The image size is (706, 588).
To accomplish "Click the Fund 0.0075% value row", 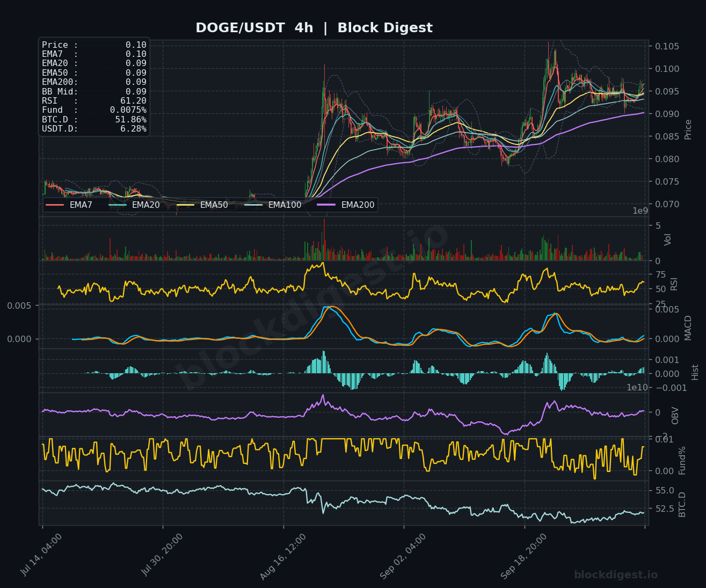I will tap(94, 110).
